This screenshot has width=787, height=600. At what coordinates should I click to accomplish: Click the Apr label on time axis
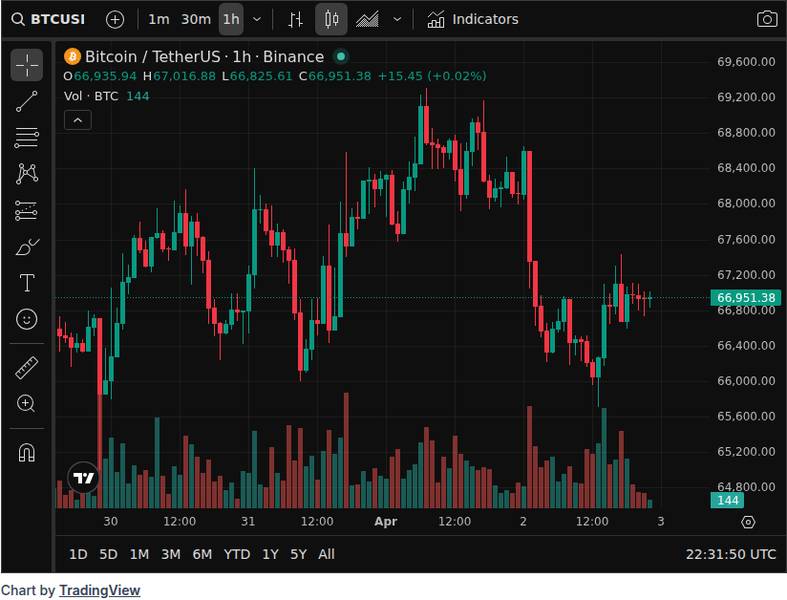385,522
